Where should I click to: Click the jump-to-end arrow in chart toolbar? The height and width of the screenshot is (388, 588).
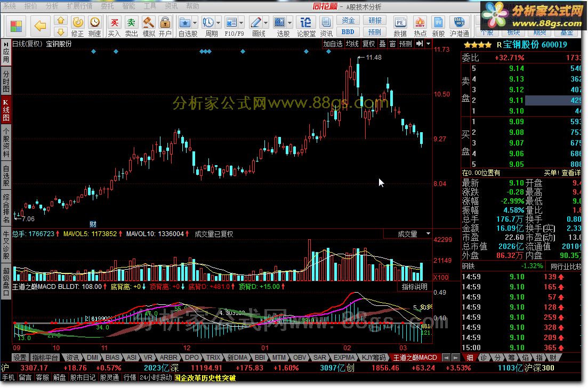(420, 44)
